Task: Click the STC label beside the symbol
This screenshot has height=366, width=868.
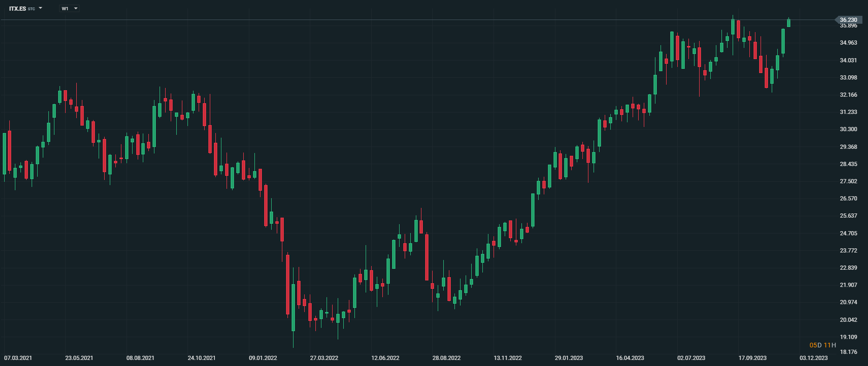Action: 32,9
